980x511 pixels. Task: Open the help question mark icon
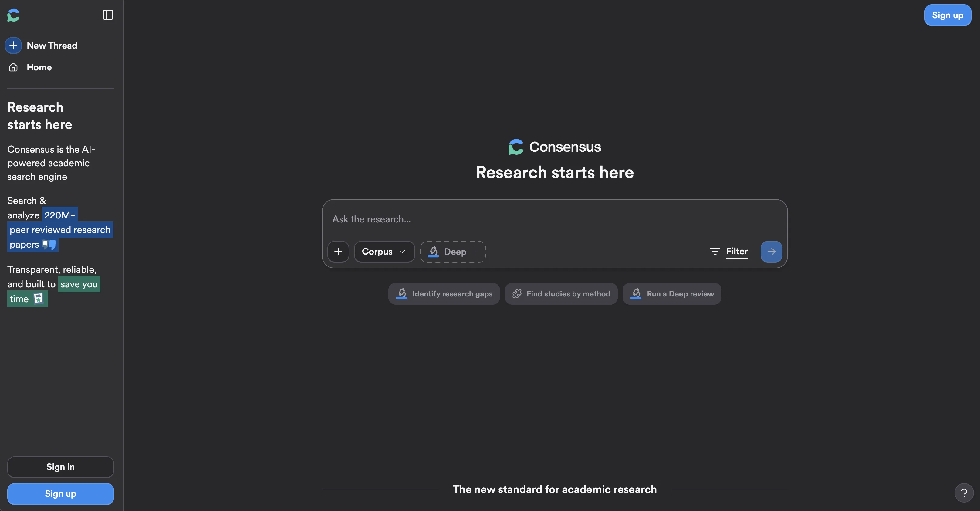964,493
